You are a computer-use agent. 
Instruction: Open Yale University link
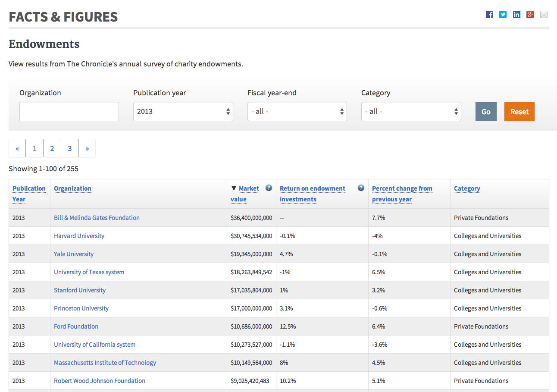[x=74, y=254]
